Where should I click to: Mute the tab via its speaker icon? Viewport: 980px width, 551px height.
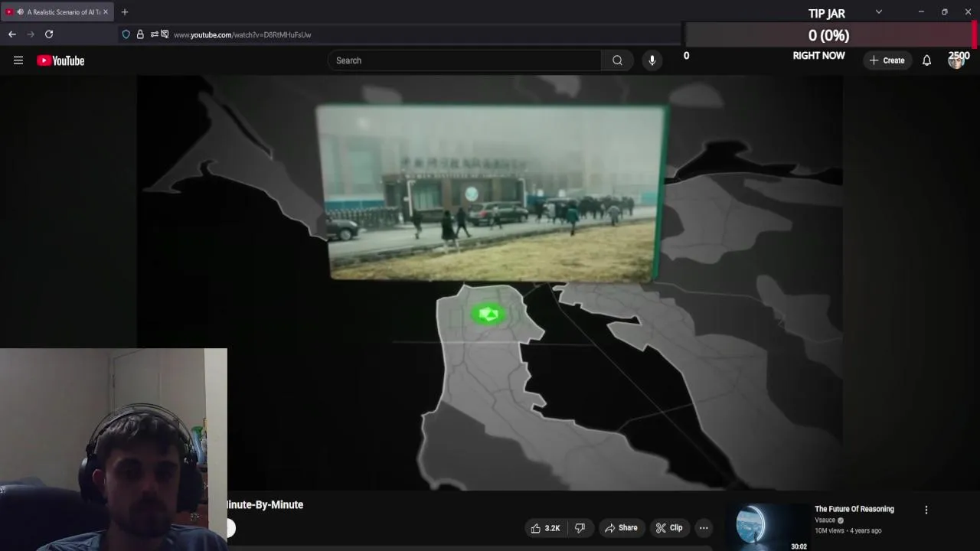tap(19, 12)
